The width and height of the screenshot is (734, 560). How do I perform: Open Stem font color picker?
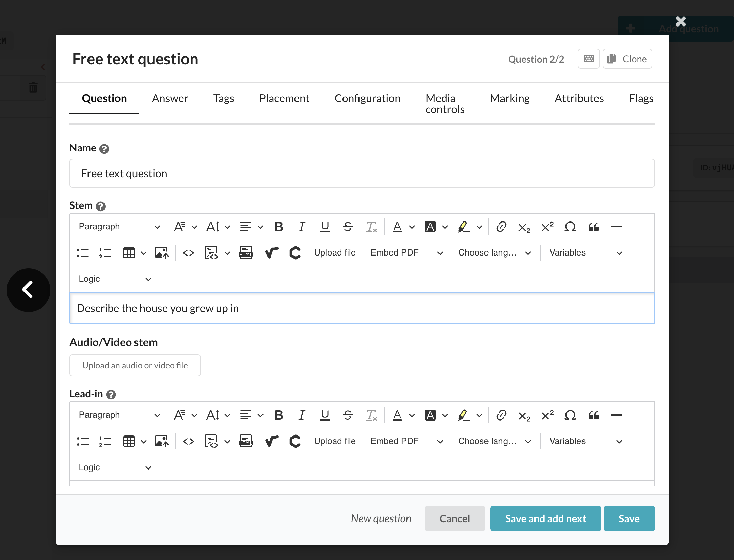pos(397,227)
